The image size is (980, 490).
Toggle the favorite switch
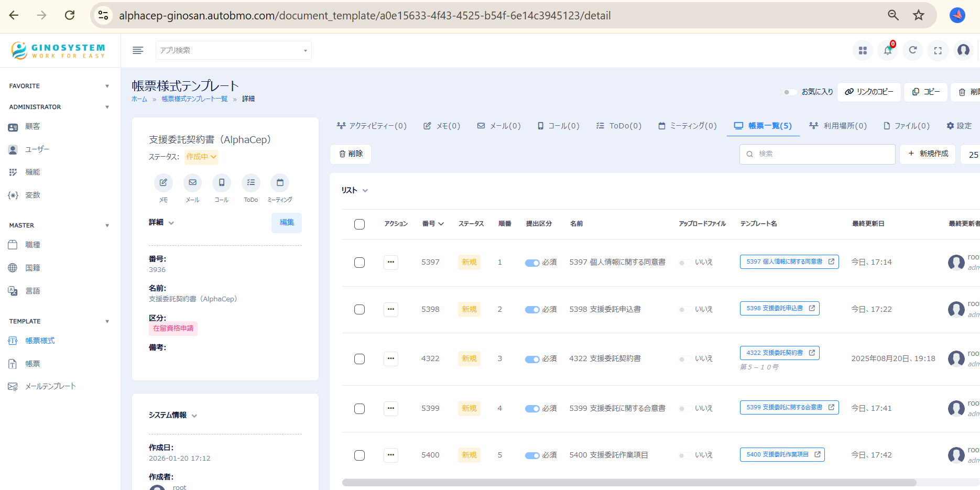[789, 92]
